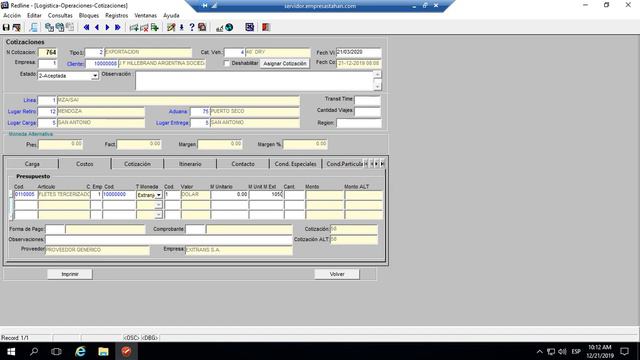Open the Bloques menu
Image resolution: width=640 pixels, height=360 pixels.
pyautogui.click(x=89, y=16)
